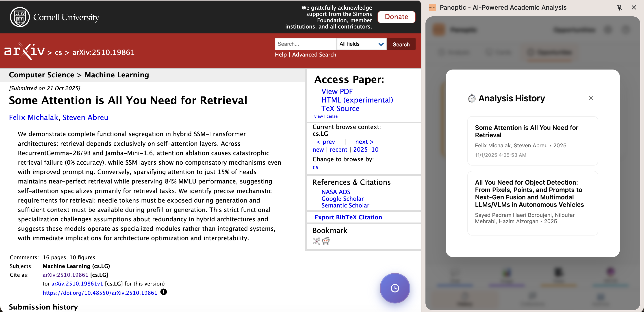Close the Analysis History dialog
This screenshot has height=312, width=644.
point(591,98)
